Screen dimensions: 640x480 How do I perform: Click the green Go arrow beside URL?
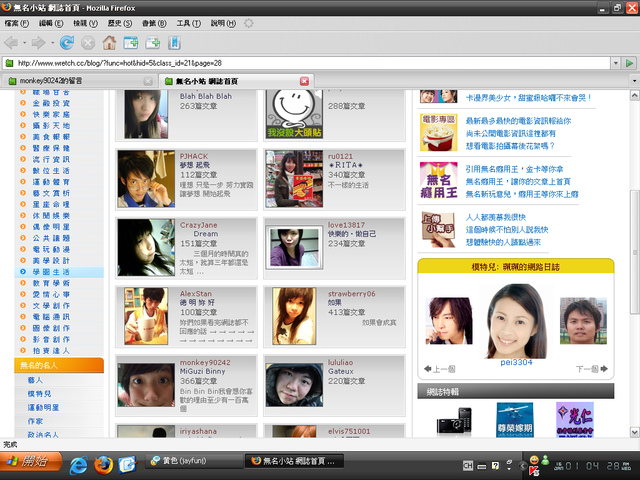point(629,63)
